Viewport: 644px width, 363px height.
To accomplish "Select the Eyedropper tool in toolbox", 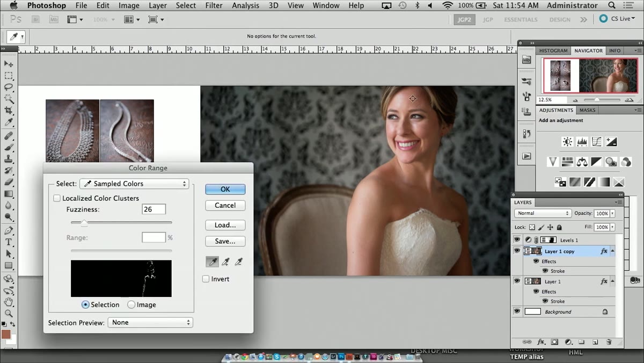I will point(9,122).
